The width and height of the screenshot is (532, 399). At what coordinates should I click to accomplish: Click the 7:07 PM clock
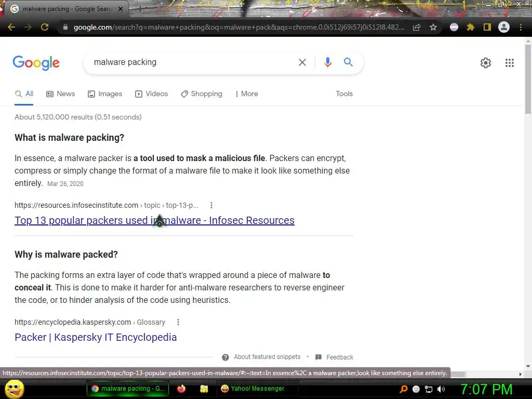tap(486, 389)
